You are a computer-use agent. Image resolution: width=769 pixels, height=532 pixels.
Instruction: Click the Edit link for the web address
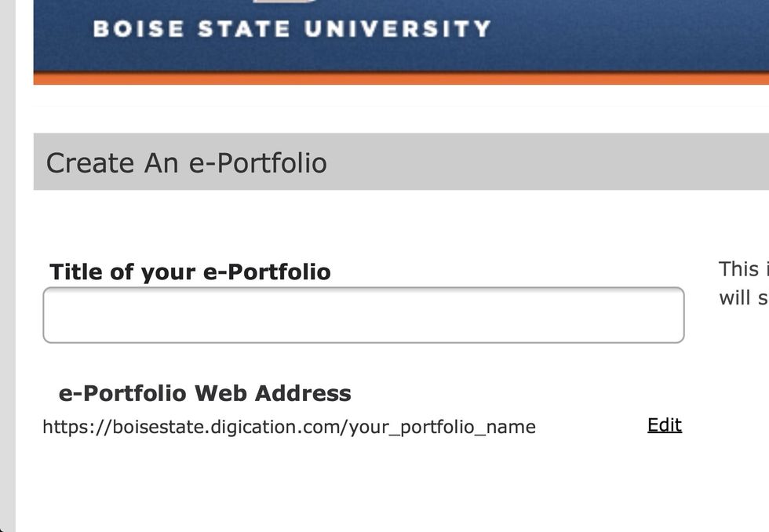point(664,425)
